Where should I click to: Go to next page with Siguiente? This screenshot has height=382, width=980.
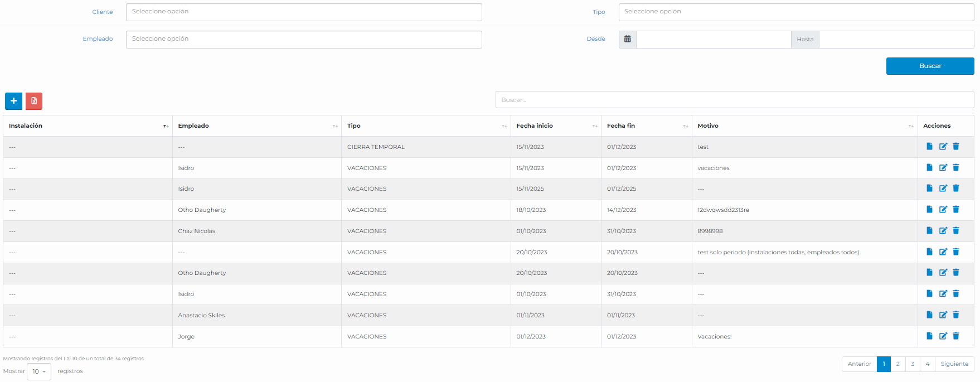954,364
